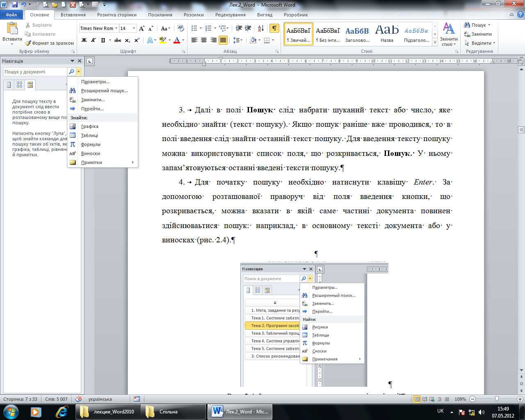Click zoom percentage 109%
This screenshot has height=420, width=525.
click(460, 399)
